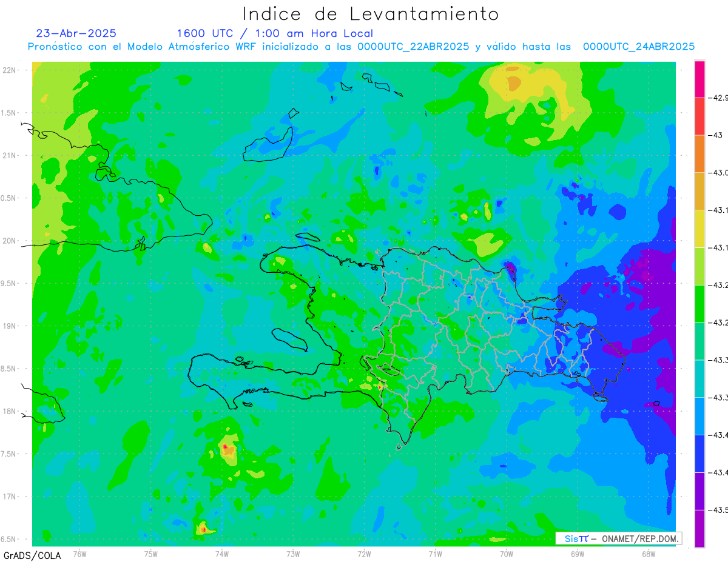Click the '1600 UTC / 1:00 am Hora Local' text
The image size is (728, 562).
[x=275, y=33]
